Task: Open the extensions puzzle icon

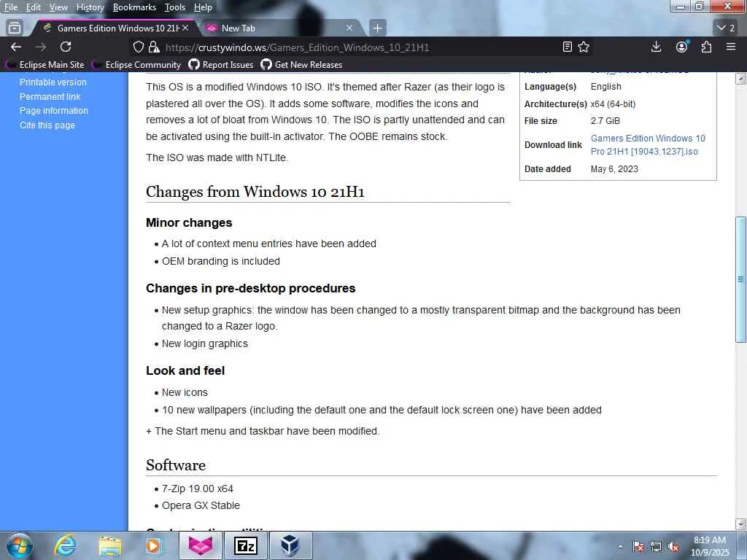Action: pos(706,47)
